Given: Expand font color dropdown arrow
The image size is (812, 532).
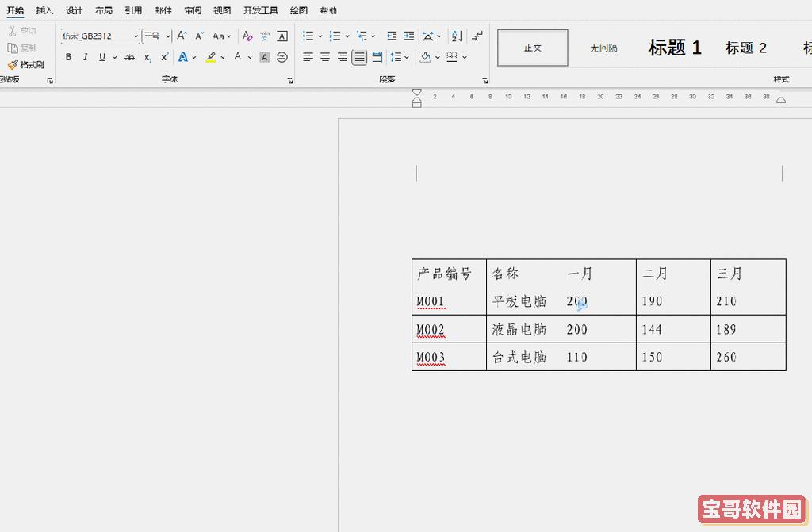Looking at the screenshot, I should click(250, 58).
